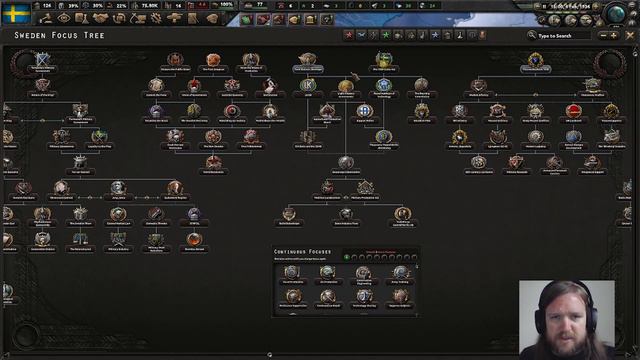The image size is (640, 360).
Task: Select the building-shaped map mode button
Action: coord(311,19)
